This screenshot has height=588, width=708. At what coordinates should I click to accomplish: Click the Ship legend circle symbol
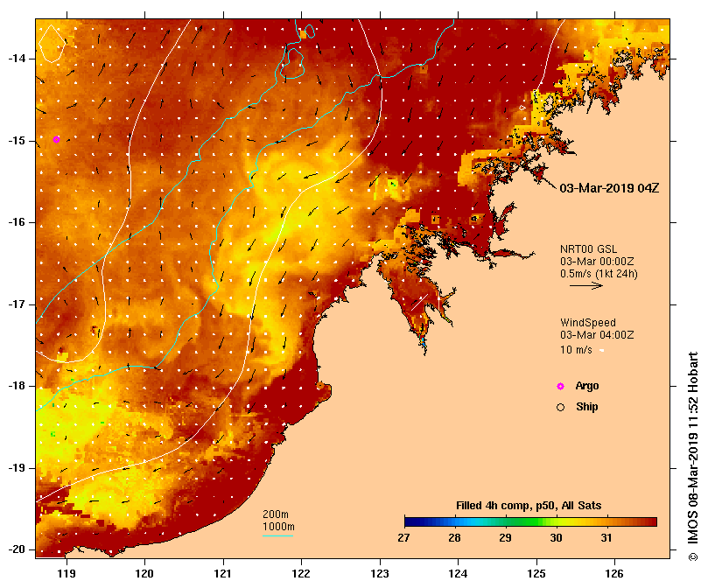click(560, 408)
